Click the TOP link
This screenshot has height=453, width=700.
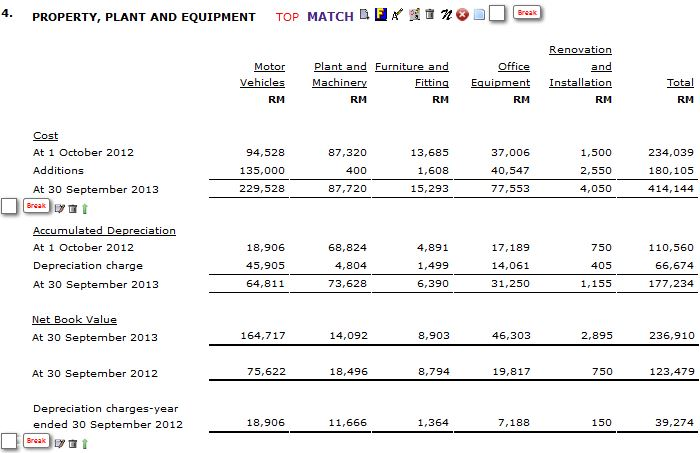287,17
